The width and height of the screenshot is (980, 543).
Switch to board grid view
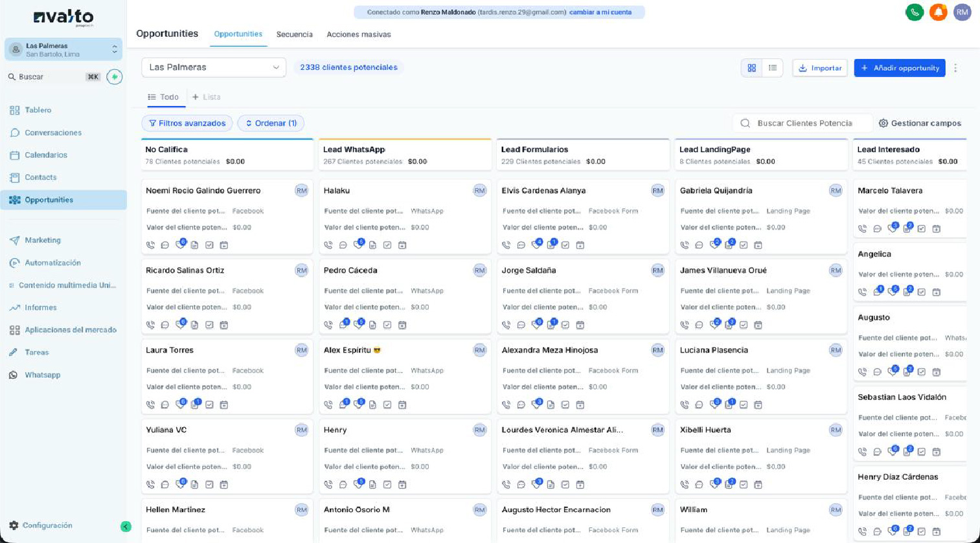[x=751, y=68]
